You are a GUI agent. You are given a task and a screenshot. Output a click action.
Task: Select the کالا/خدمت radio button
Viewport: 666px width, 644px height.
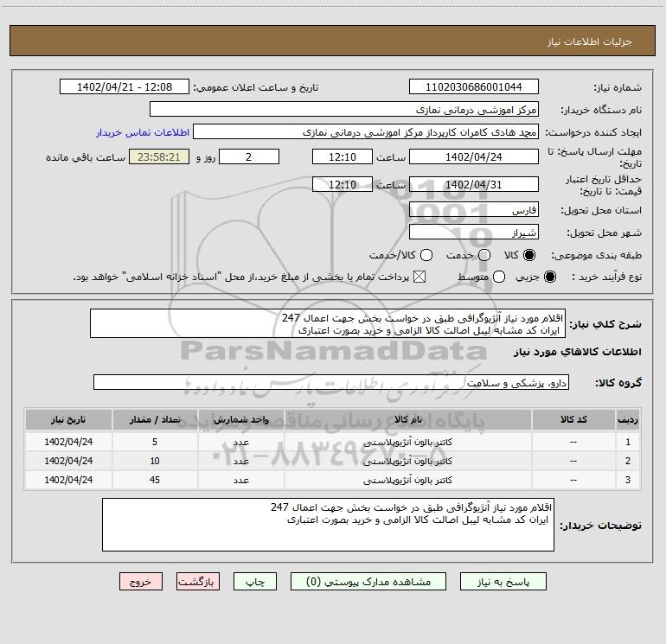(x=426, y=255)
